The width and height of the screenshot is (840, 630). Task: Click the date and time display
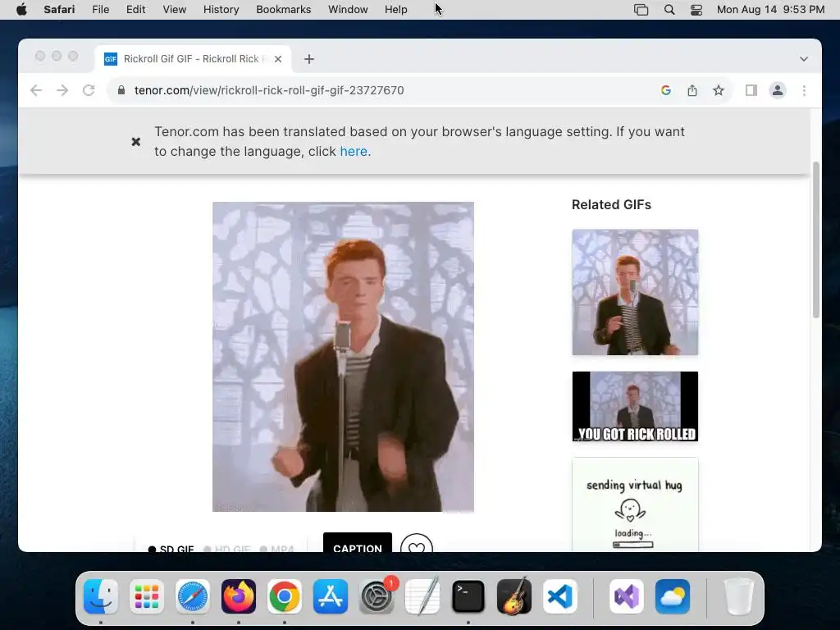[x=770, y=10]
